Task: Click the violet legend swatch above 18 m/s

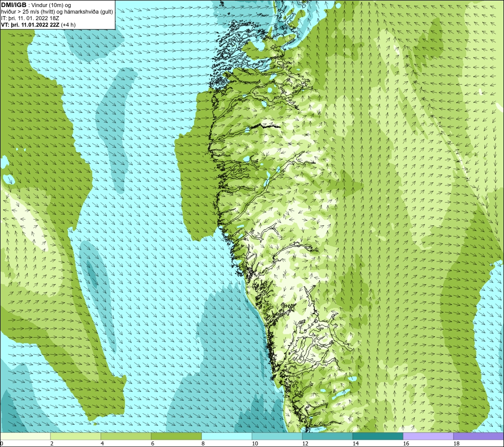Action: point(479,436)
